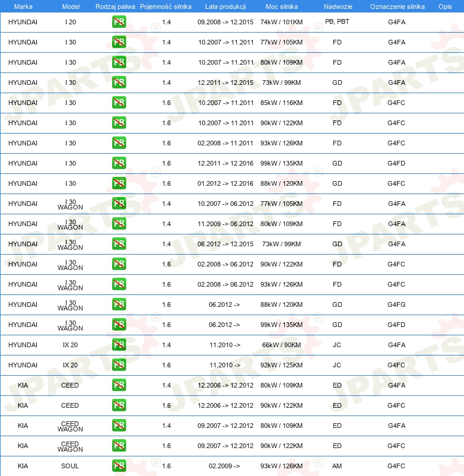Screen dimensions: 464x476
Task: Click petrol icon for I 30 Wagon 06.2012 -> 12.2015
Action: pyautogui.click(x=119, y=244)
